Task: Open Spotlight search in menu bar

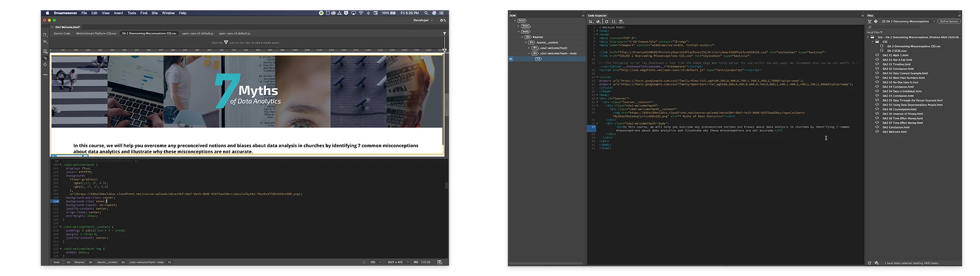Action: (x=426, y=13)
